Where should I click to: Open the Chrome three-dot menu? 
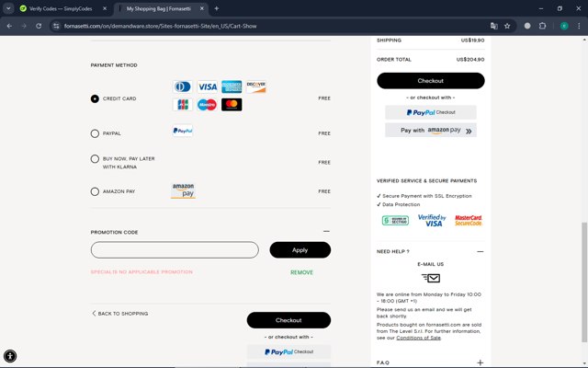tap(579, 26)
